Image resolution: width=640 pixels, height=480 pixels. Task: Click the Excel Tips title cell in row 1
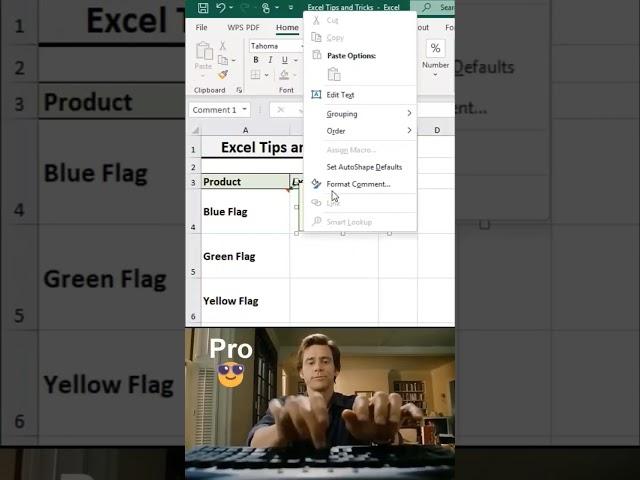[253, 147]
